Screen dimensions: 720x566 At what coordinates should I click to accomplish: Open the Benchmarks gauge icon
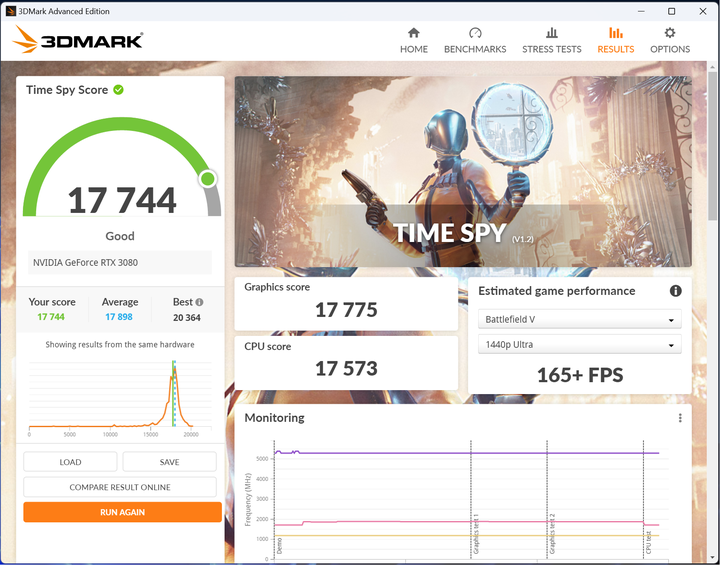[475, 33]
